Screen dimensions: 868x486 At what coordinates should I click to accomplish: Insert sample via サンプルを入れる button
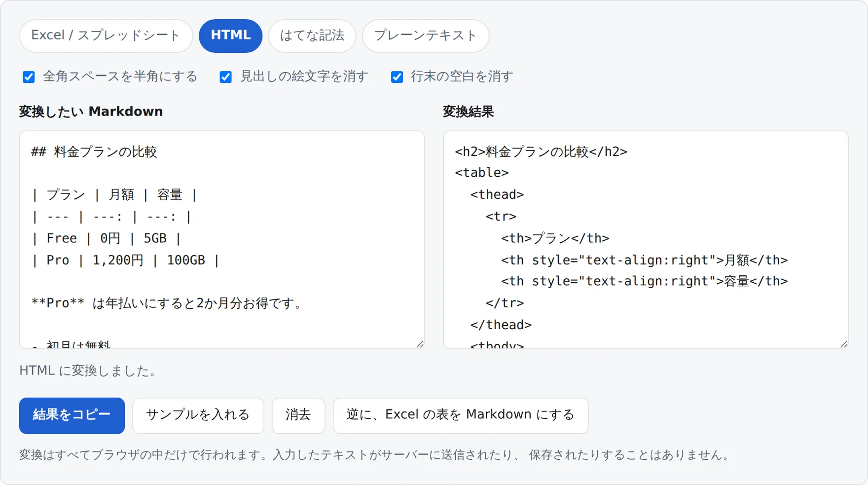198,415
